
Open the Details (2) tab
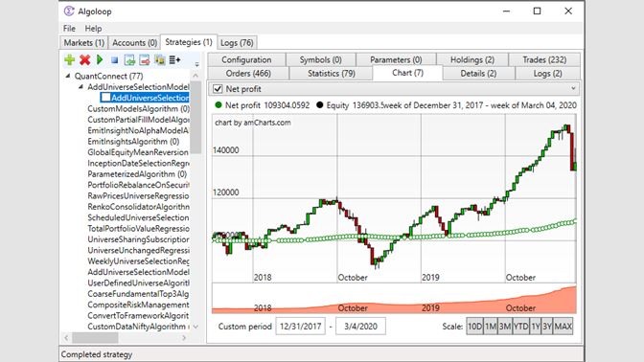[x=478, y=74]
